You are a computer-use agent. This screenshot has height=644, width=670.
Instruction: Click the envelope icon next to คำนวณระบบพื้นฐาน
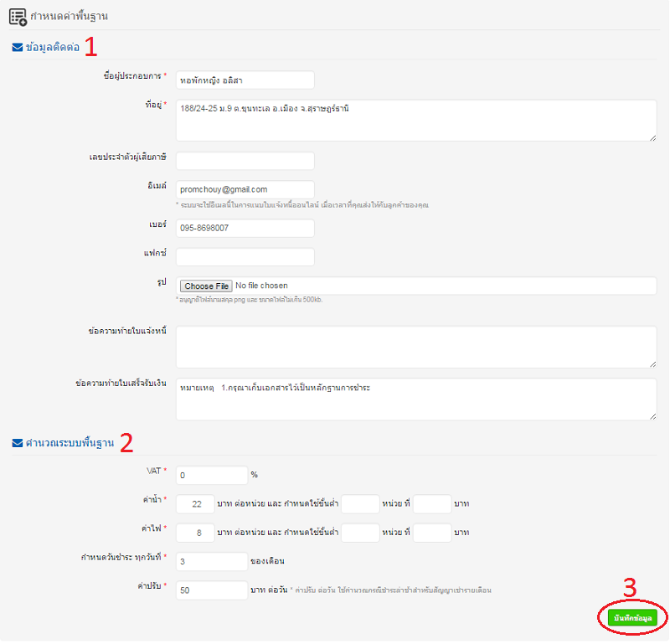click(18, 443)
